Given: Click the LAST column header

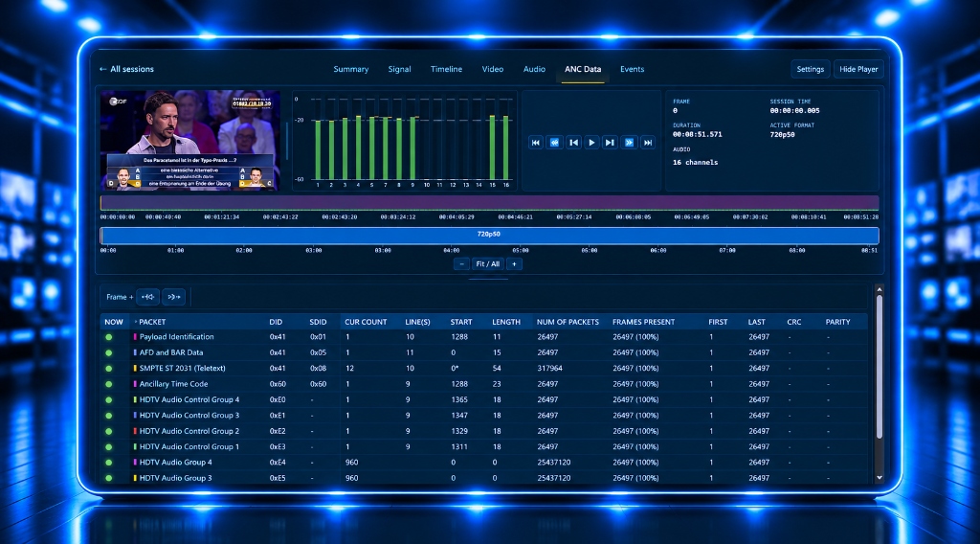Looking at the screenshot, I should [x=756, y=322].
